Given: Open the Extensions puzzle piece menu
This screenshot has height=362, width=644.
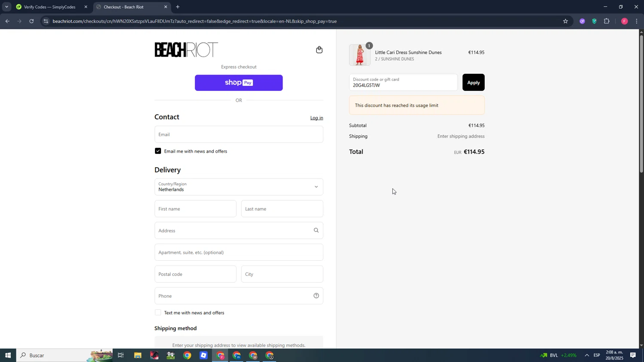Looking at the screenshot, I should click(x=607, y=21).
